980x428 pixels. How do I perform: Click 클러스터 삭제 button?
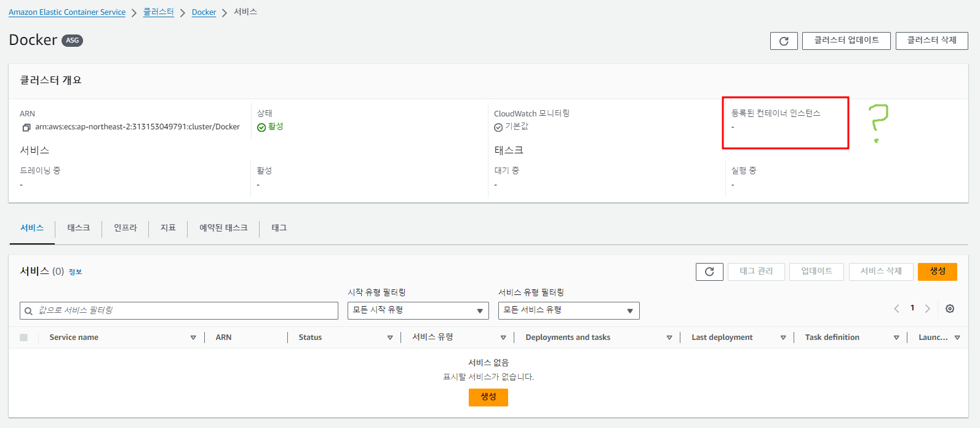932,41
